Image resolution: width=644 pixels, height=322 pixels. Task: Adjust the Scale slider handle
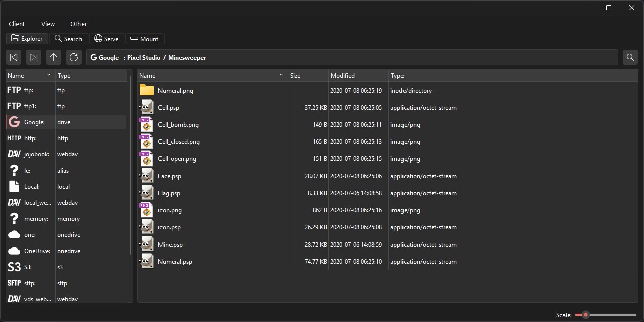585,315
